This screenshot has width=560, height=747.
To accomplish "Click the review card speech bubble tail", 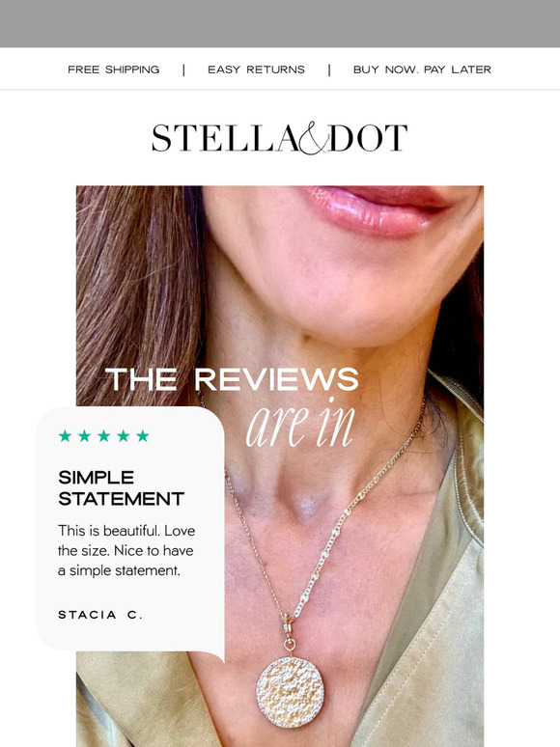I will [x=217, y=653].
